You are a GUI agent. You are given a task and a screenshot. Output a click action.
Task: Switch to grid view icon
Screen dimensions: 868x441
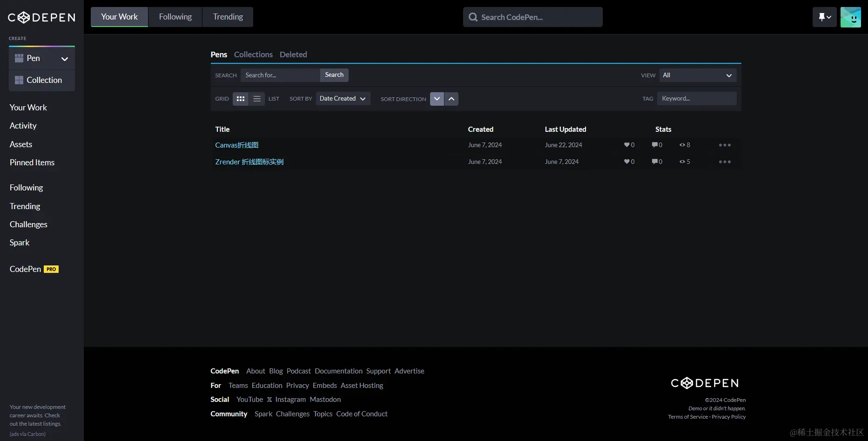(241, 99)
